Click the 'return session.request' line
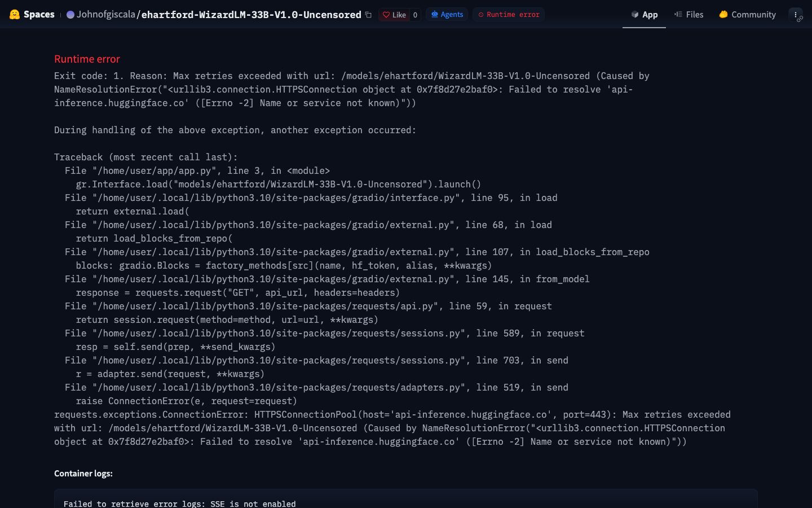The height and width of the screenshot is (508, 812). coord(227,319)
